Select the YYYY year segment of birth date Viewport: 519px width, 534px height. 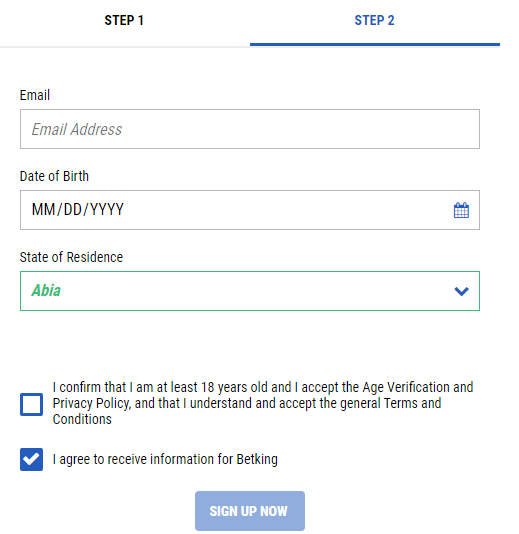click(107, 209)
